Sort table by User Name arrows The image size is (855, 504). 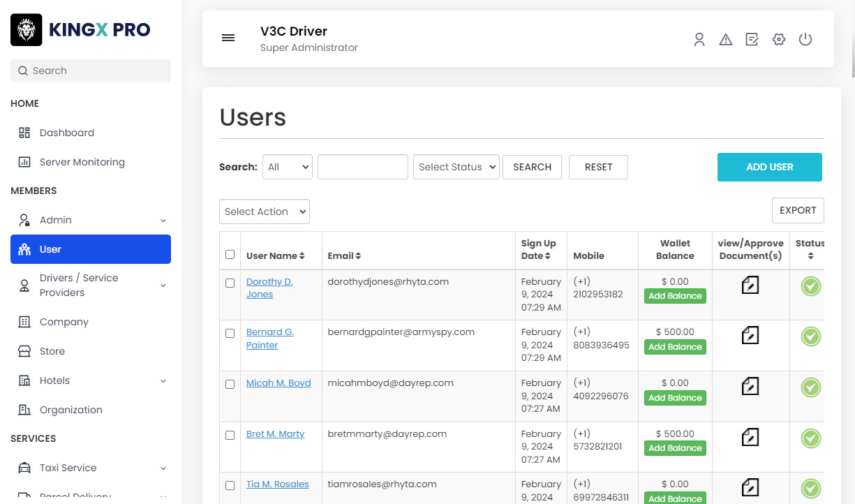[302, 256]
